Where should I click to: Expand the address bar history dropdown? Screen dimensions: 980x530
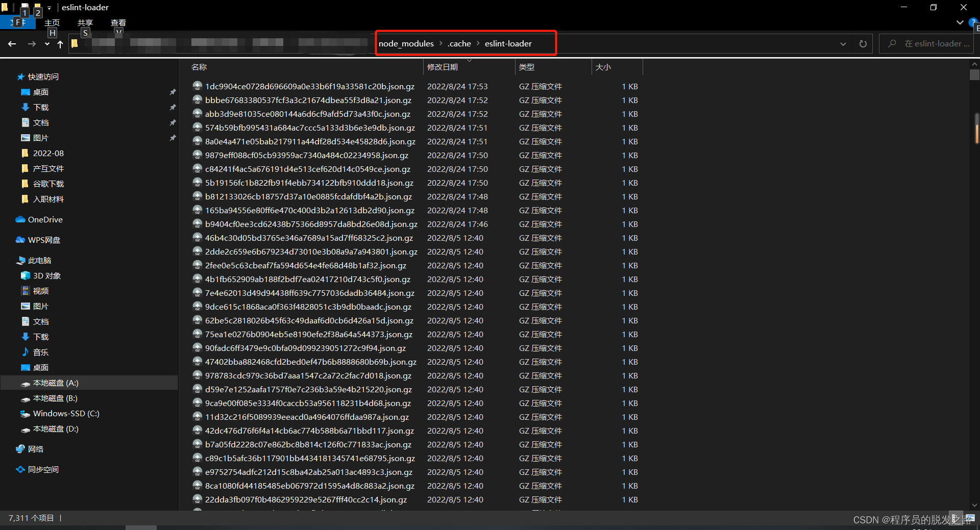pos(843,44)
